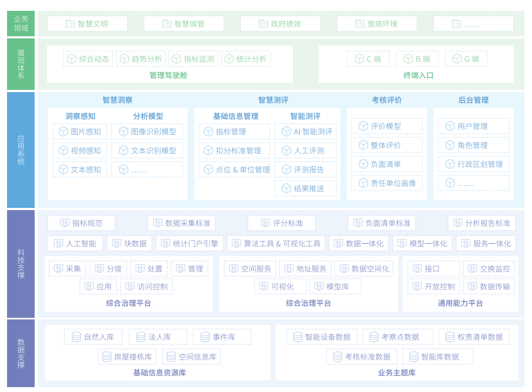Select 算法工具 & 可视化工具 box

[x=276, y=243]
